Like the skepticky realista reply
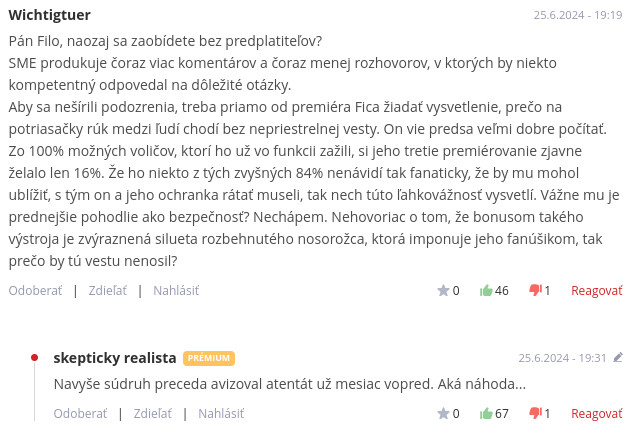The height and width of the screenshot is (438, 633). [x=487, y=413]
